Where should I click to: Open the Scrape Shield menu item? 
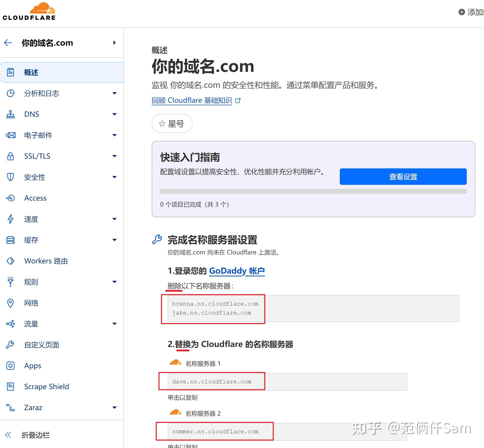pyautogui.click(x=62, y=387)
